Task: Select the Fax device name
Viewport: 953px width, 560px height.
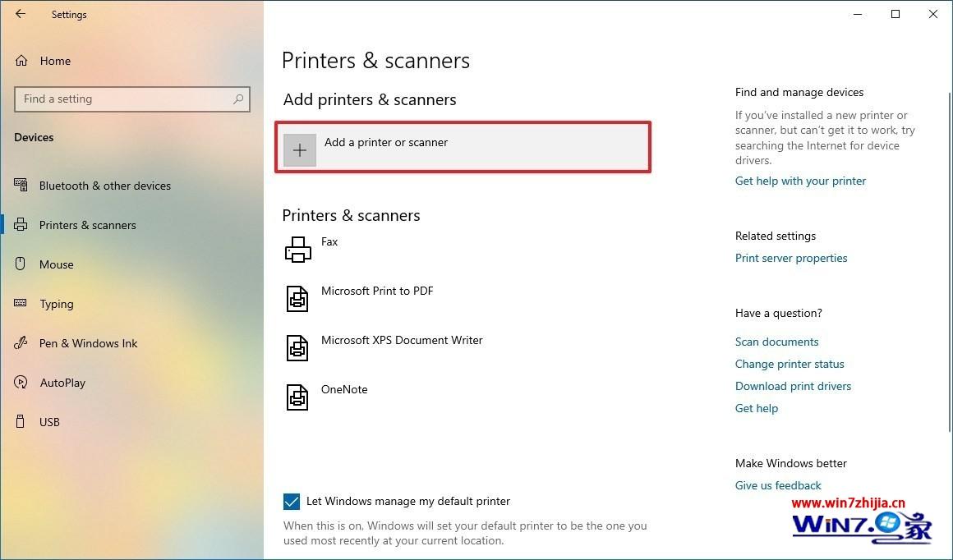Action: [329, 241]
